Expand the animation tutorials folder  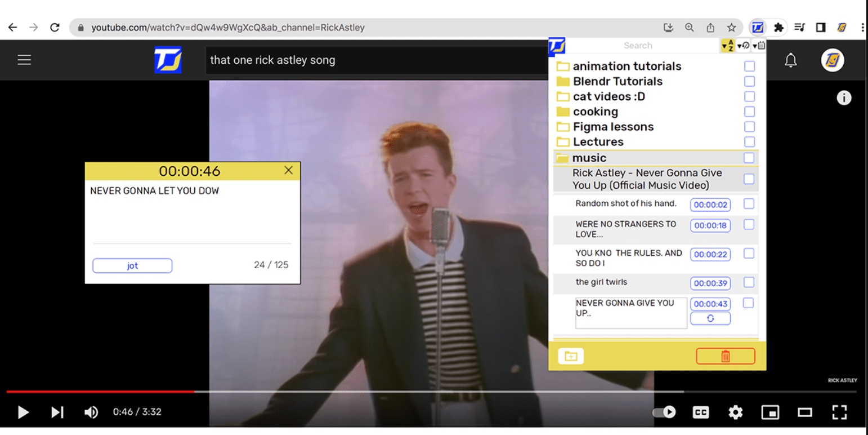coord(563,66)
